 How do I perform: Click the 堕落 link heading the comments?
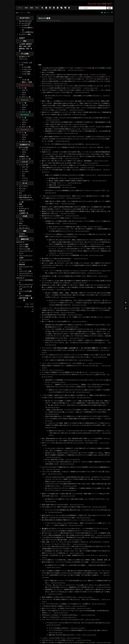pyautogui.click(x=40, y=65)
